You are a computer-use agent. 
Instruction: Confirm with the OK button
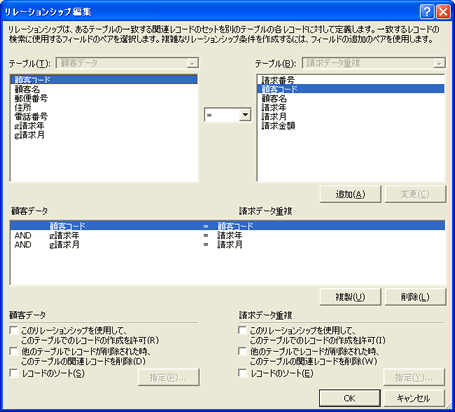pos(350,398)
